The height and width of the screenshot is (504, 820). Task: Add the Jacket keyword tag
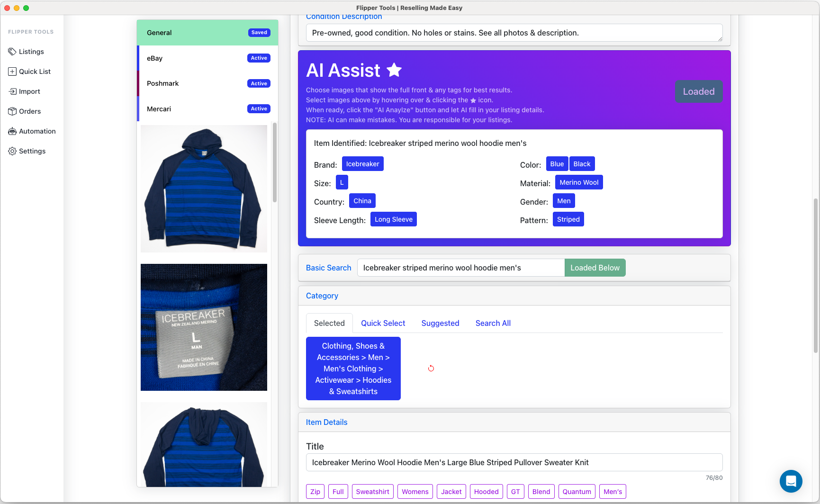pyautogui.click(x=451, y=492)
